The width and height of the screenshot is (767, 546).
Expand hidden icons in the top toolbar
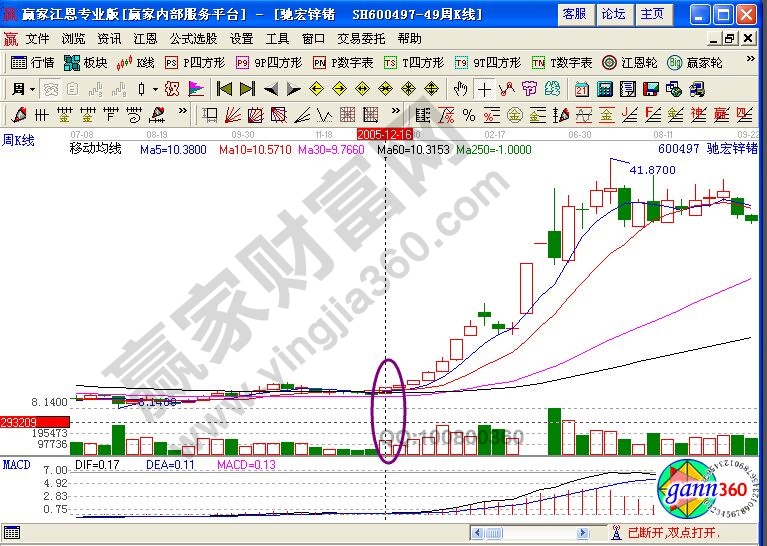750,59
